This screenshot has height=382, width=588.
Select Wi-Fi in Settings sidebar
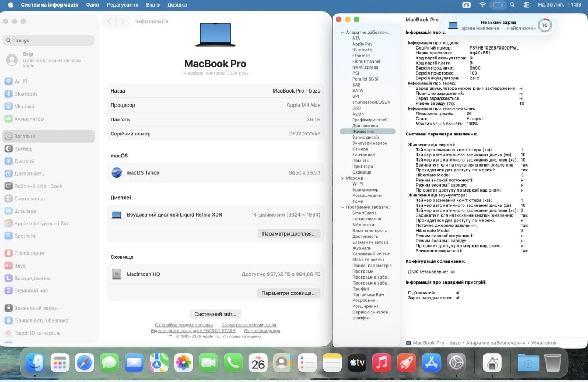click(x=49, y=81)
